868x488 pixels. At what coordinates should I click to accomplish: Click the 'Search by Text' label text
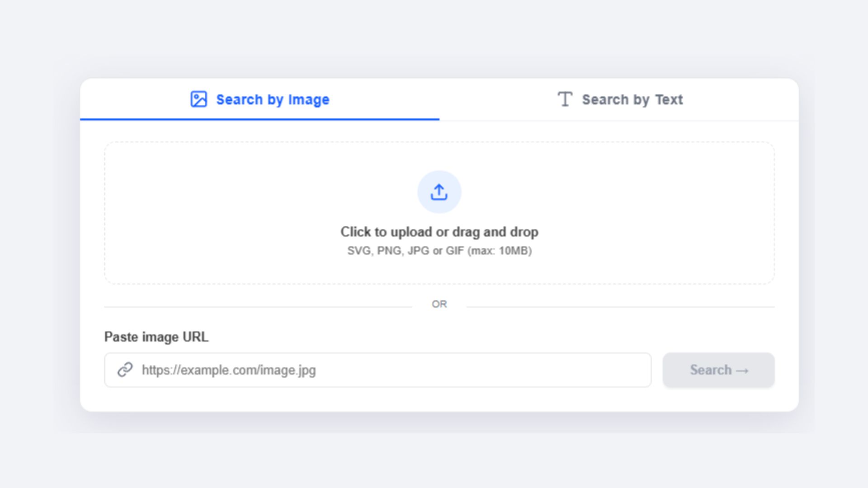[x=632, y=99]
